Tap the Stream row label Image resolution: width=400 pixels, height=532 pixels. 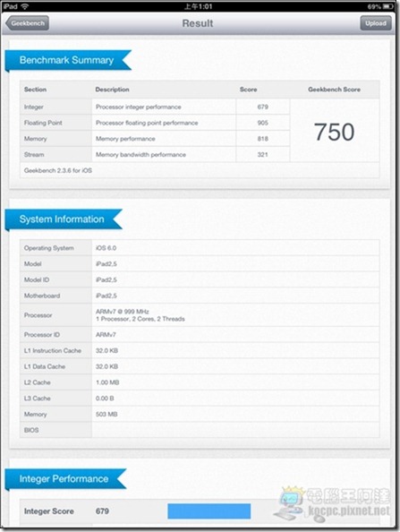[34, 155]
